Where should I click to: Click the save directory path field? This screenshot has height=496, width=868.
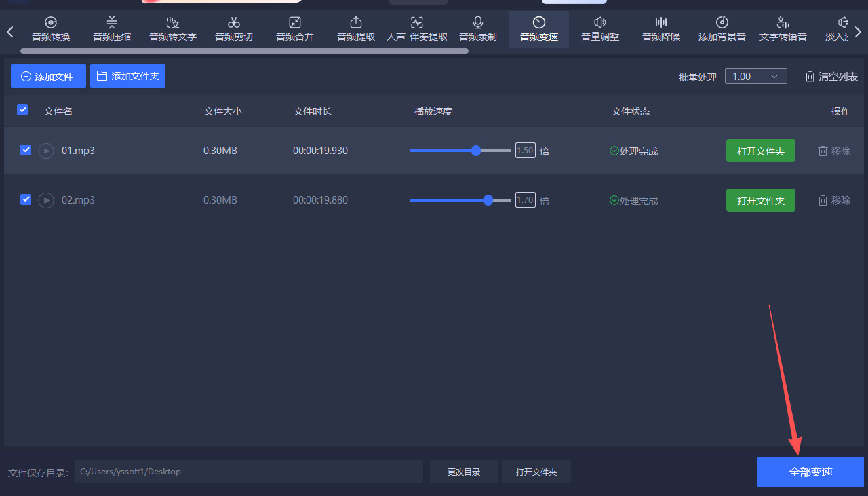[x=249, y=472]
